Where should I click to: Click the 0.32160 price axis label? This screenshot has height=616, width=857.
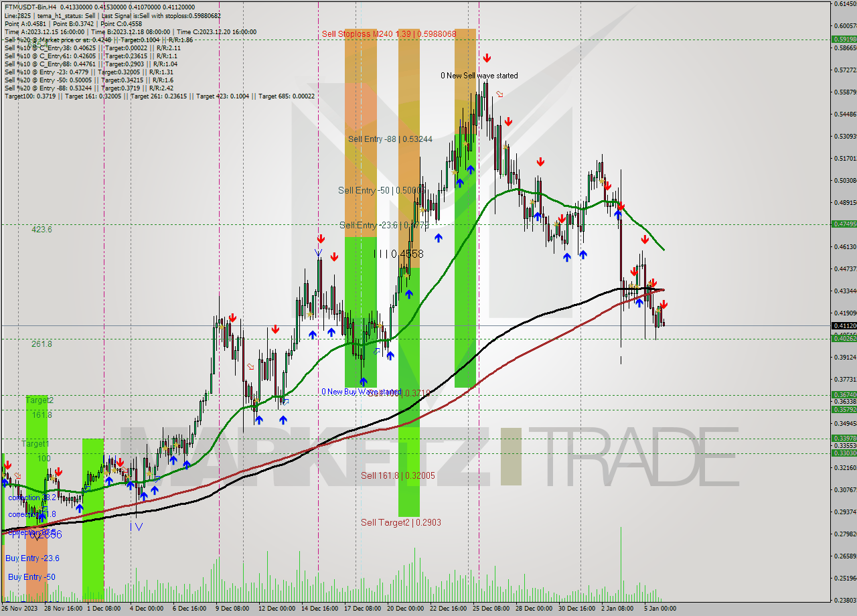(845, 467)
